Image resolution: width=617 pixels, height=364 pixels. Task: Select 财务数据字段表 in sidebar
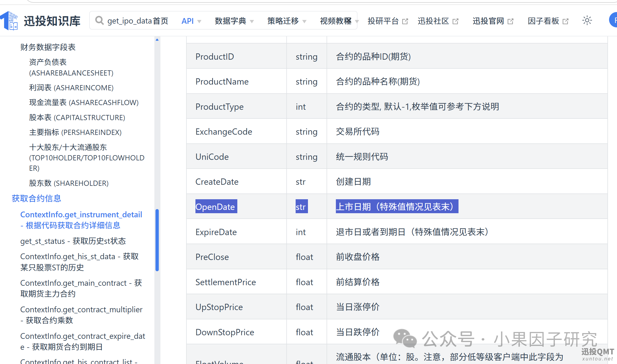coord(48,47)
